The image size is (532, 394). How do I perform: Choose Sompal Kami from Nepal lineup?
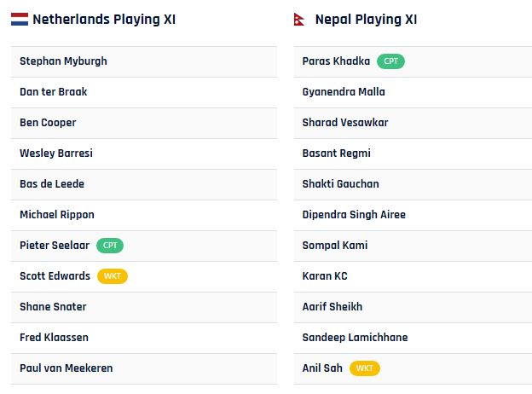point(413,246)
